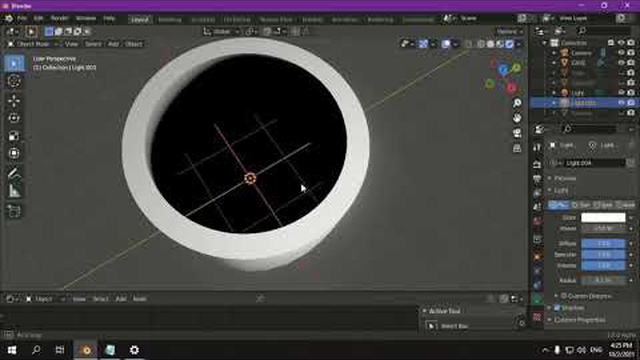The width and height of the screenshot is (640, 360).
Task: Click the Add menu in viewport header
Action: 113,44
